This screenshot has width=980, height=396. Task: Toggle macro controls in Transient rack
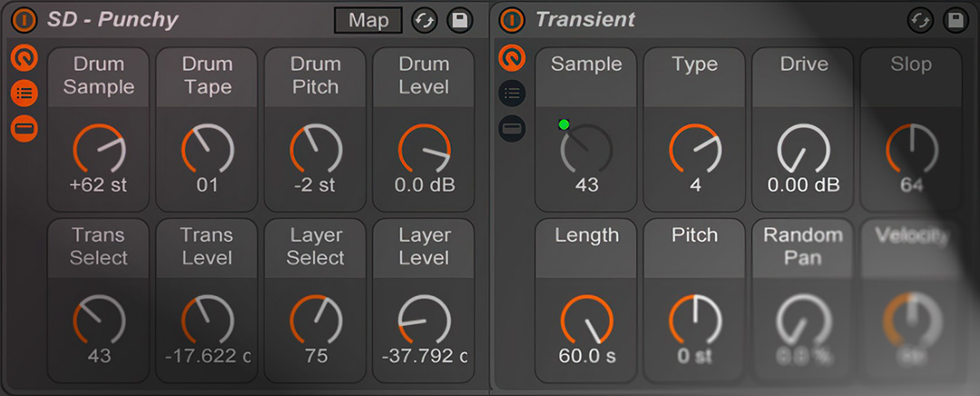click(513, 59)
